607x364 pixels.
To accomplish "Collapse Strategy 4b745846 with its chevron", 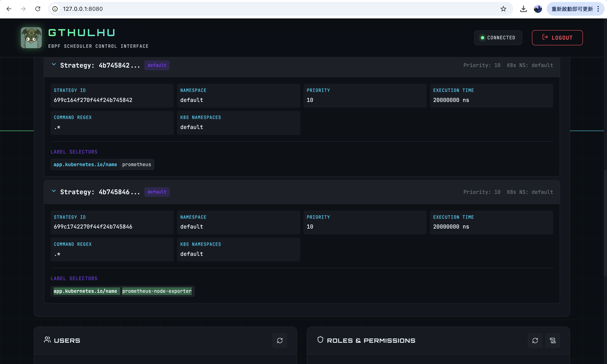I will pos(54,191).
